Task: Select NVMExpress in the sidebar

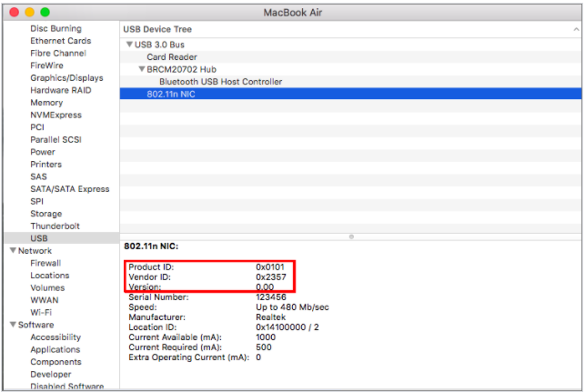Action: pos(55,116)
